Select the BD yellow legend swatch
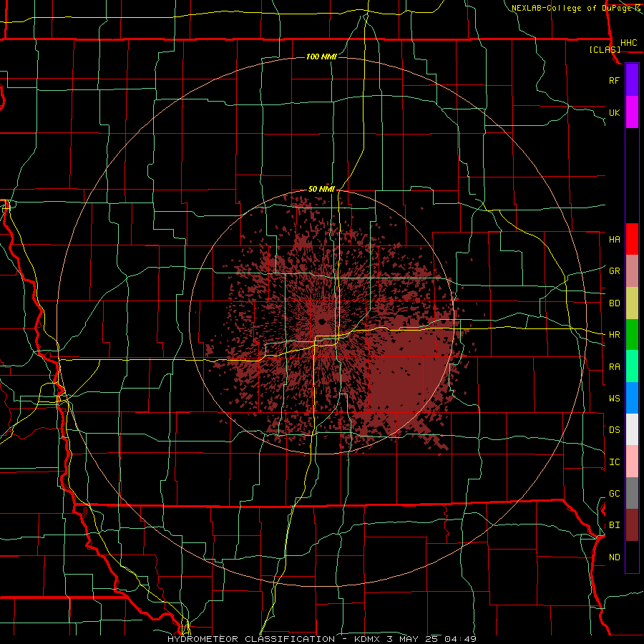This screenshot has width=644, height=644. [632, 303]
